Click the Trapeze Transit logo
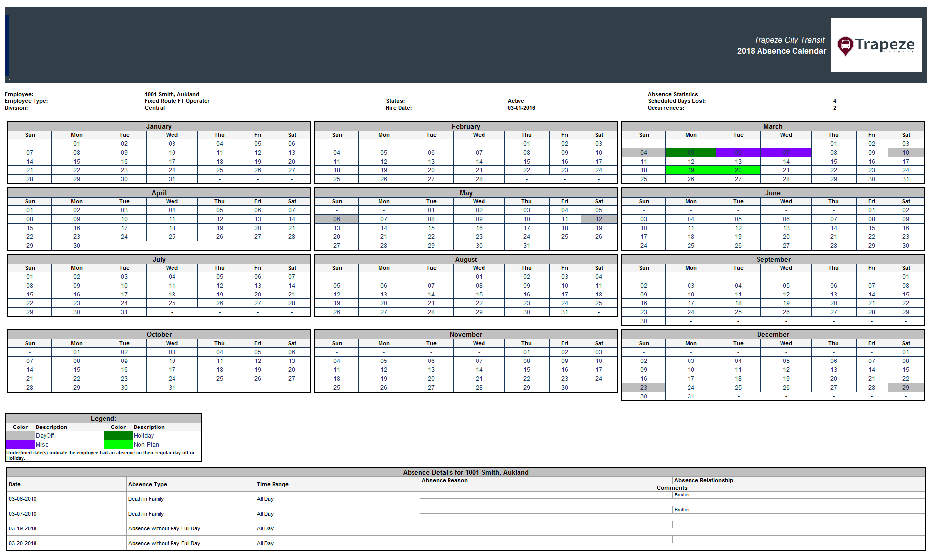This screenshot has height=560, width=932. pyautogui.click(x=876, y=45)
